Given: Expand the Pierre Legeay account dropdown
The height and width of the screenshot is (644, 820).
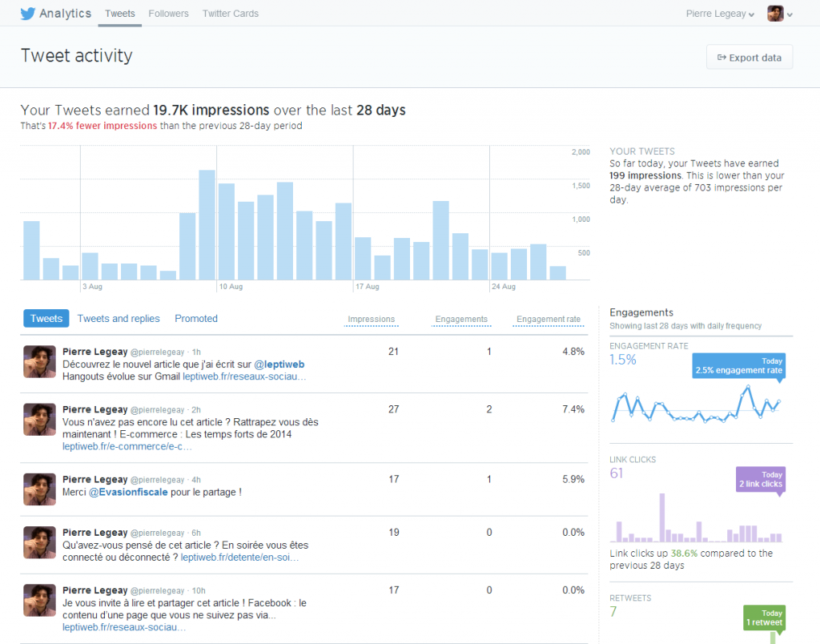Looking at the screenshot, I should click(x=720, y=14).
